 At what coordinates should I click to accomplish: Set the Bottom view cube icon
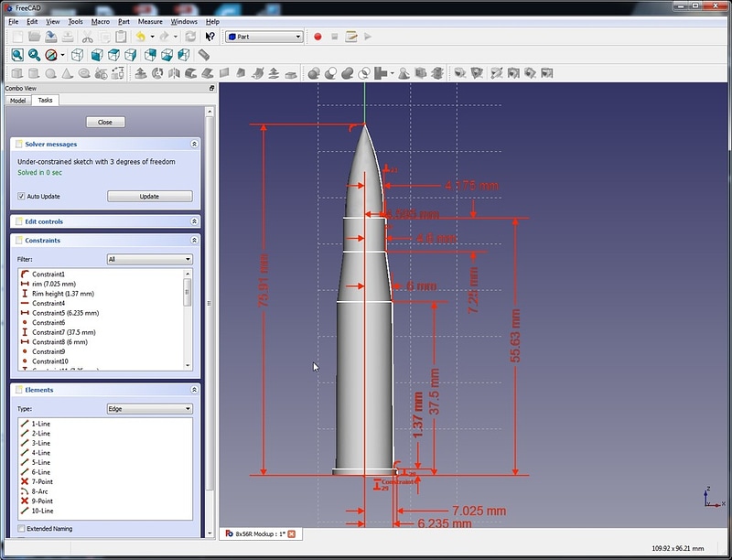pyautogui.click(x=167, y=55)
